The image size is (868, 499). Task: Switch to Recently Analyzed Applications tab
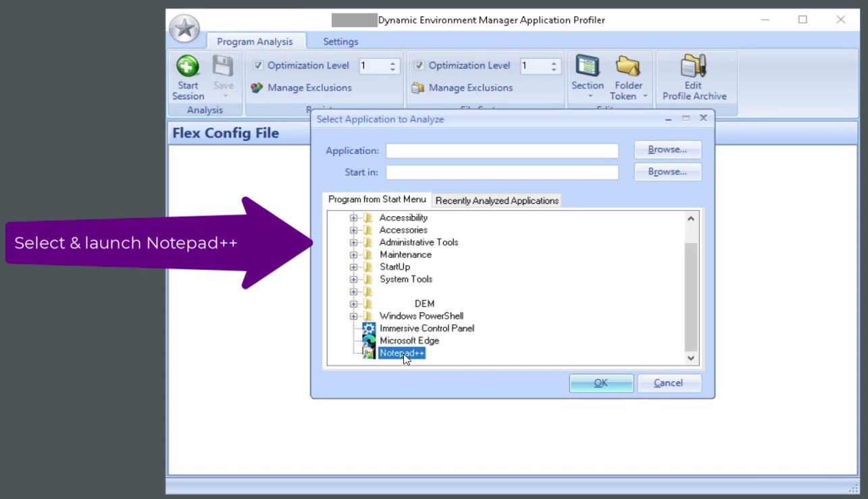click(x=496, y=201)
